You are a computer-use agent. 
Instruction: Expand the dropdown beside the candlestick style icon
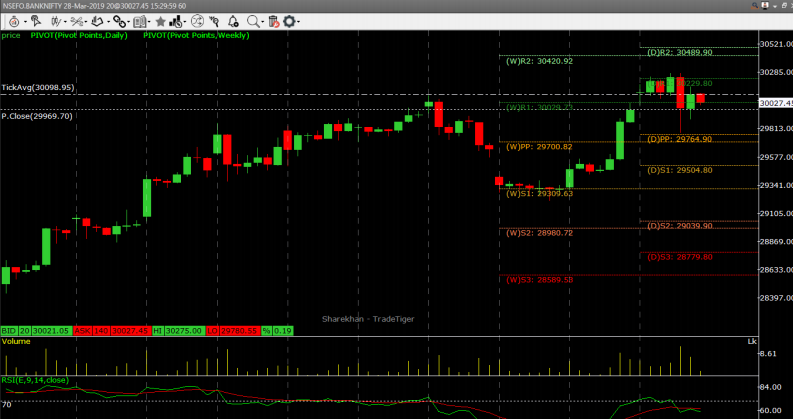click(65, 22)
